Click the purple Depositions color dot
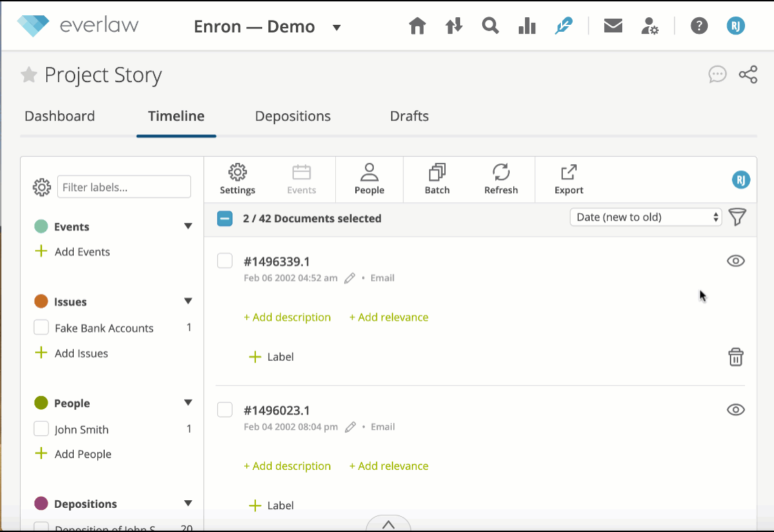The width and height of the screenshot is (774, 532). (41, 503)
